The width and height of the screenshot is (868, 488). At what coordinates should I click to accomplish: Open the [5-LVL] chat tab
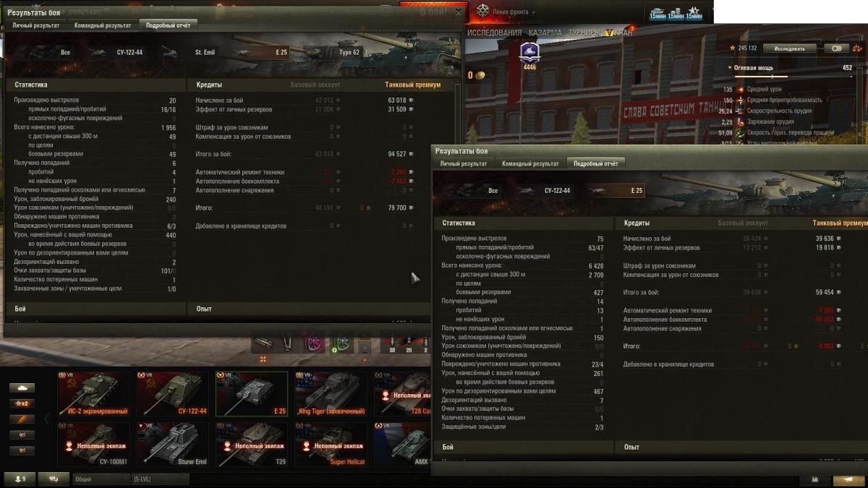(159, 479)
